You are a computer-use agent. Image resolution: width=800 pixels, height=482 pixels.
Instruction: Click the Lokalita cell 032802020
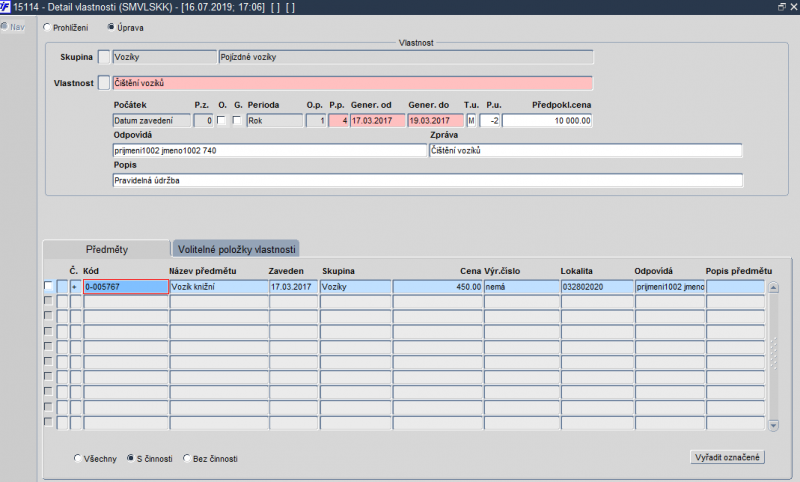pyautogui.click(x=597, y=287)
